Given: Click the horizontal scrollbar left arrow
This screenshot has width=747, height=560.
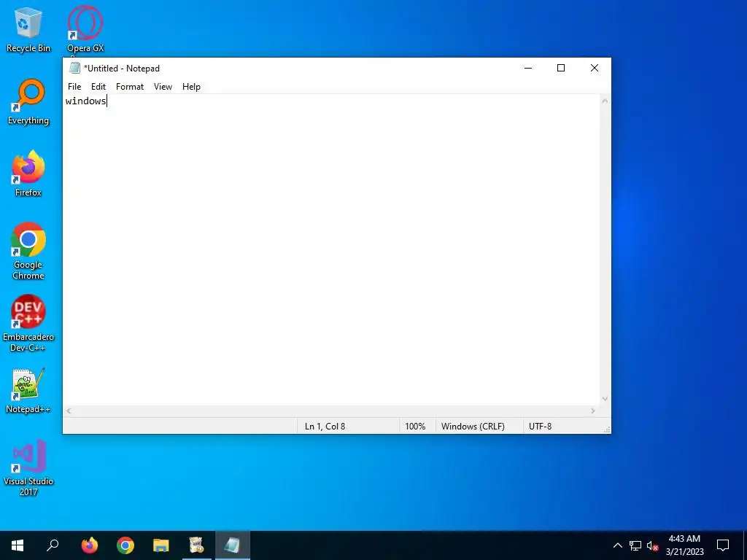Looking at the screenshot, I should coord(69,411).
